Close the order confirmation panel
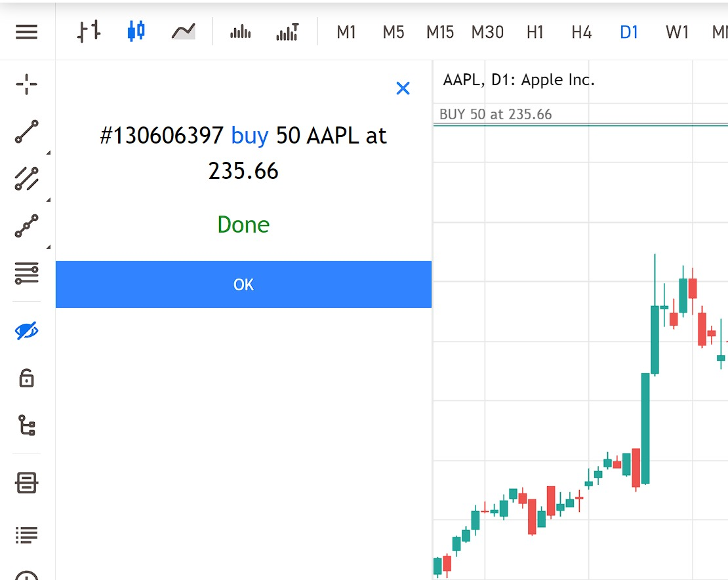 tap(403, 88)
